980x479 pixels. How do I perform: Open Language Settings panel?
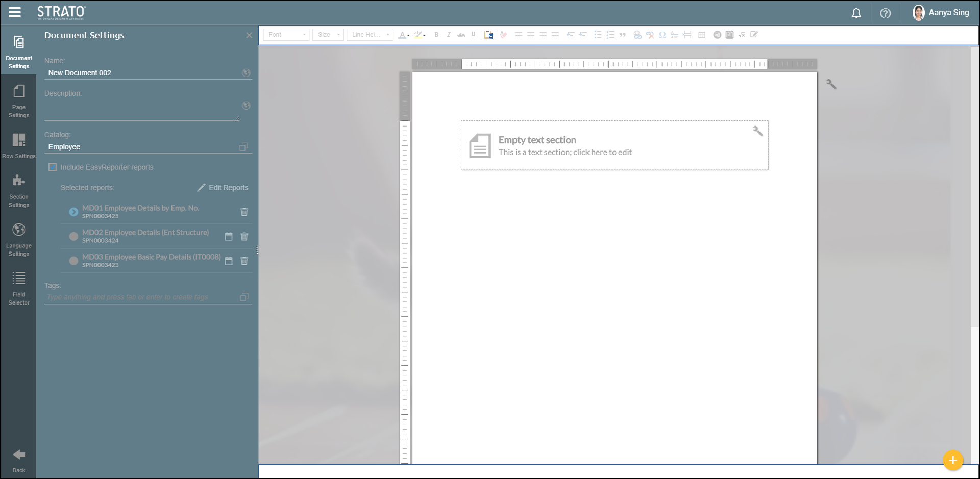(x=19, y=239)
